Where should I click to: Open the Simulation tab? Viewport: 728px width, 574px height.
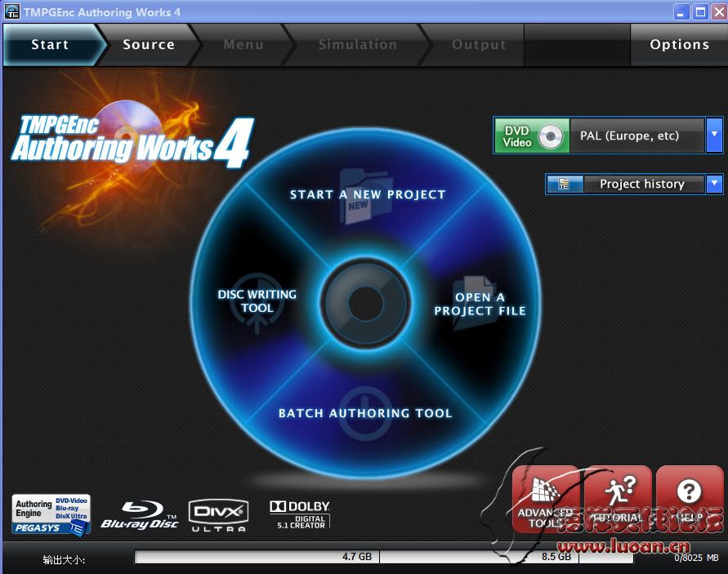click(x=358, y=45)
